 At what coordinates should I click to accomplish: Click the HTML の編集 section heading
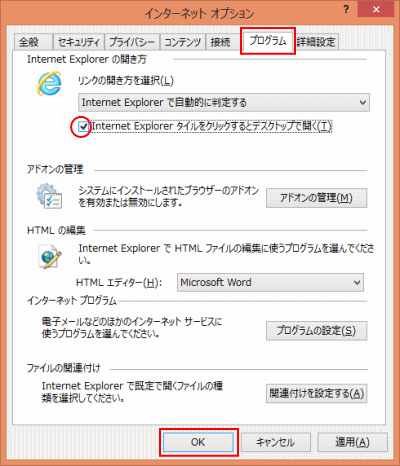(x=56, y=230)
